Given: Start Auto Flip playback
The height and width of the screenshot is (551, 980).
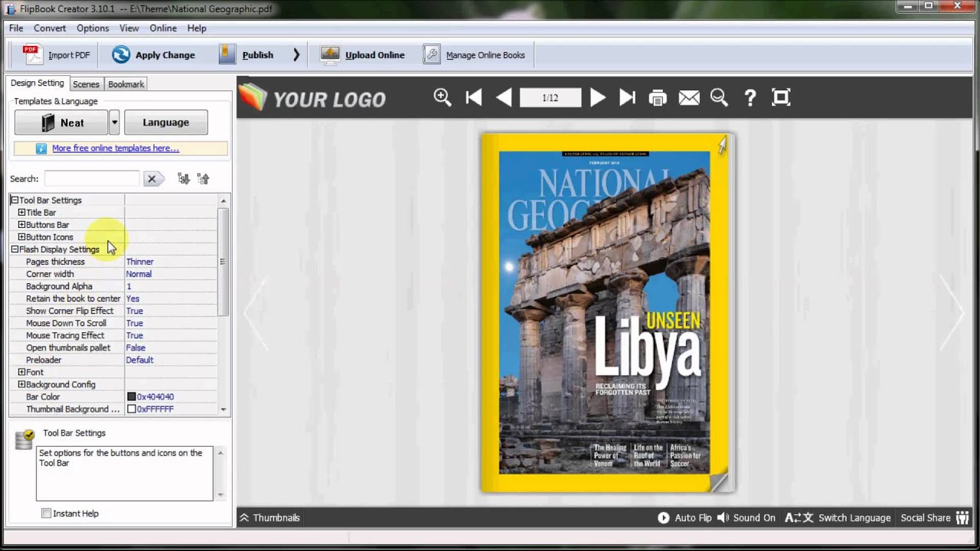Looking at the screenshot, I should pyautogui.click(x=684, y=518).
